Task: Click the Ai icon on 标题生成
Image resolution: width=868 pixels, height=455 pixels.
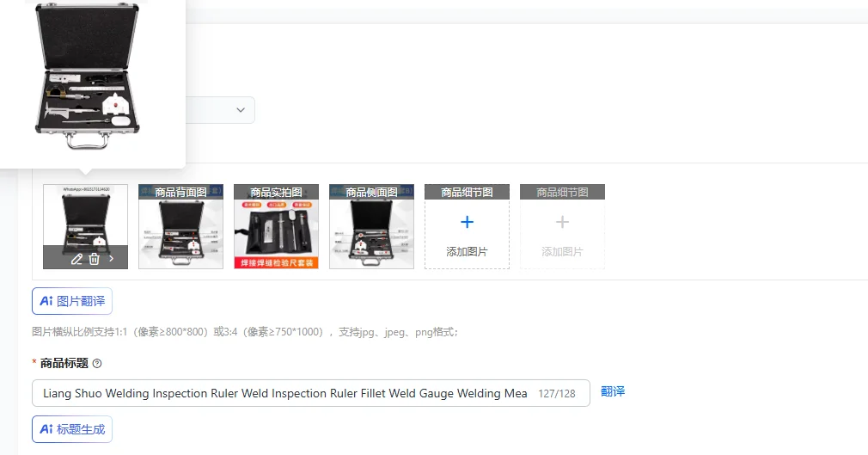Action: coord(46,429)
